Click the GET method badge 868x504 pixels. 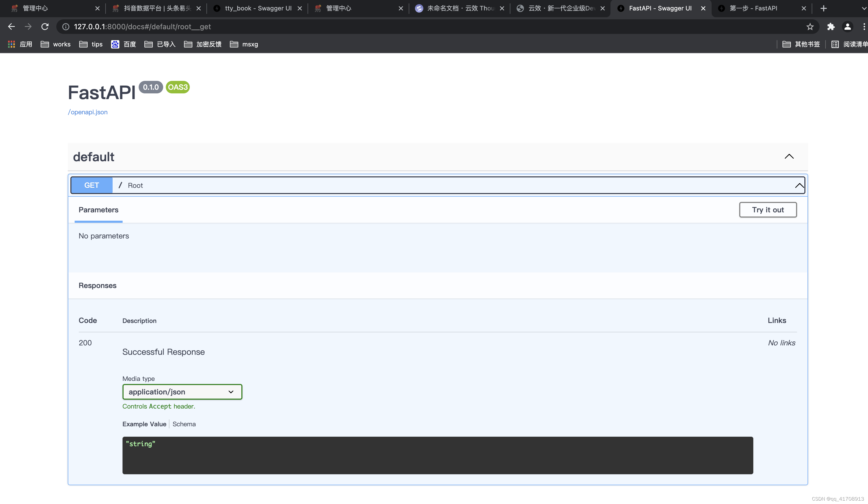tap(92, 185)
